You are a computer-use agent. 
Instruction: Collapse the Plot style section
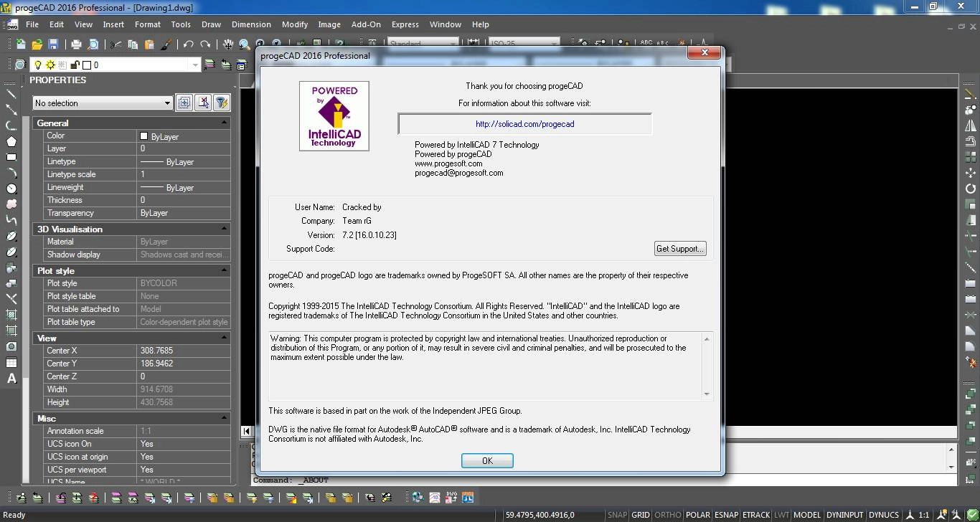(224, 270)
